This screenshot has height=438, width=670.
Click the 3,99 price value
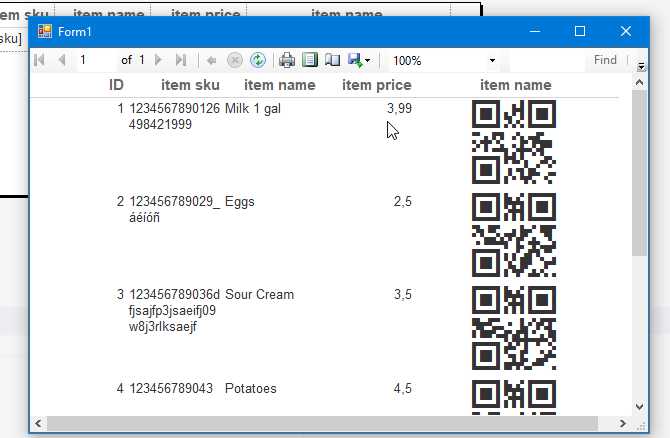[400, 109]
